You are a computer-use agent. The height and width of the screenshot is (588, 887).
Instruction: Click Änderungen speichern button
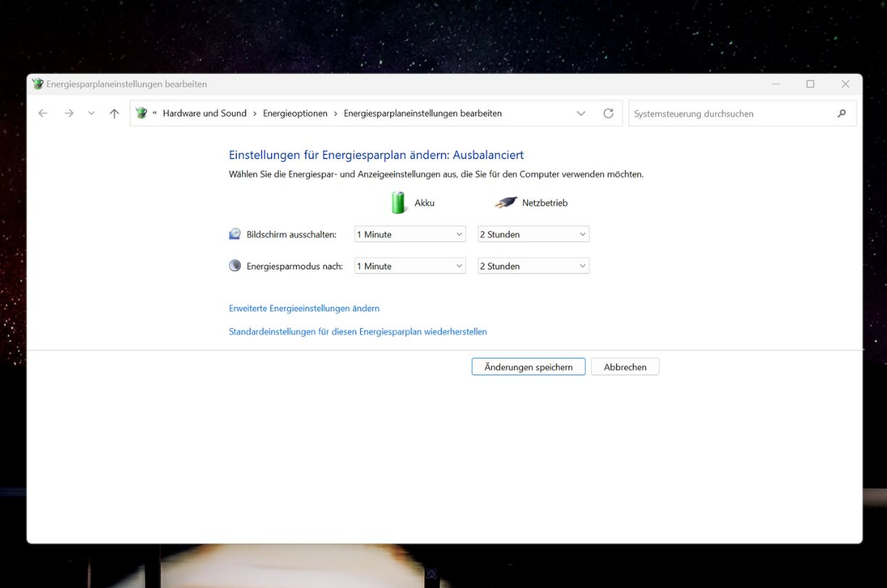(x=528, y=367)
